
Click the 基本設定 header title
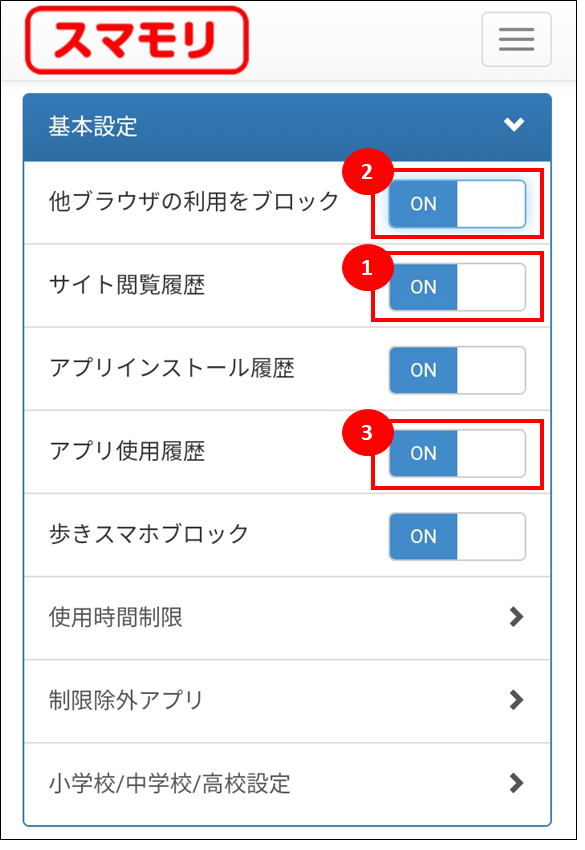94,128
